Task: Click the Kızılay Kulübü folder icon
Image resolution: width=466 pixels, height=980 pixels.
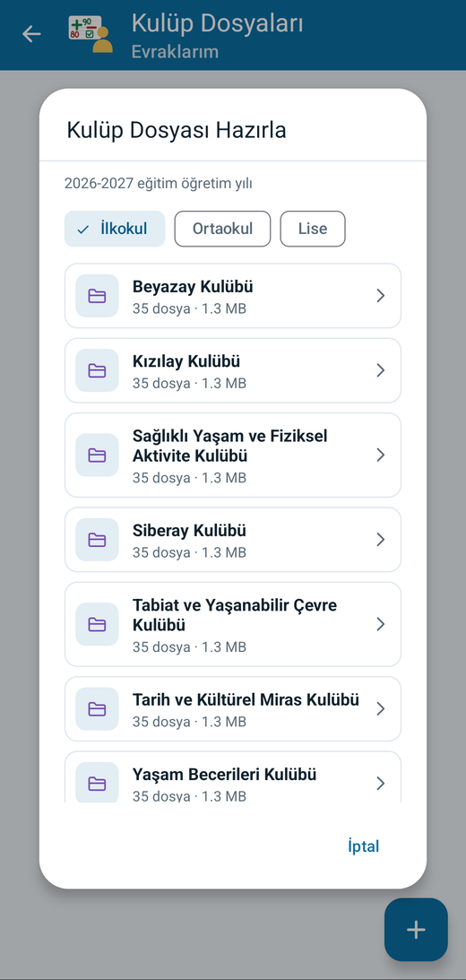Action: 97,370
